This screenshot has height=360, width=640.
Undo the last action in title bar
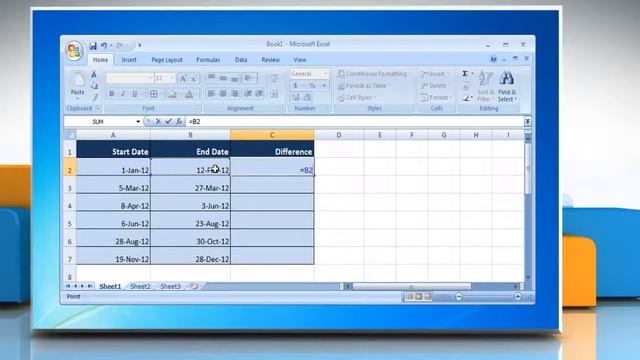tap(104, 45)
